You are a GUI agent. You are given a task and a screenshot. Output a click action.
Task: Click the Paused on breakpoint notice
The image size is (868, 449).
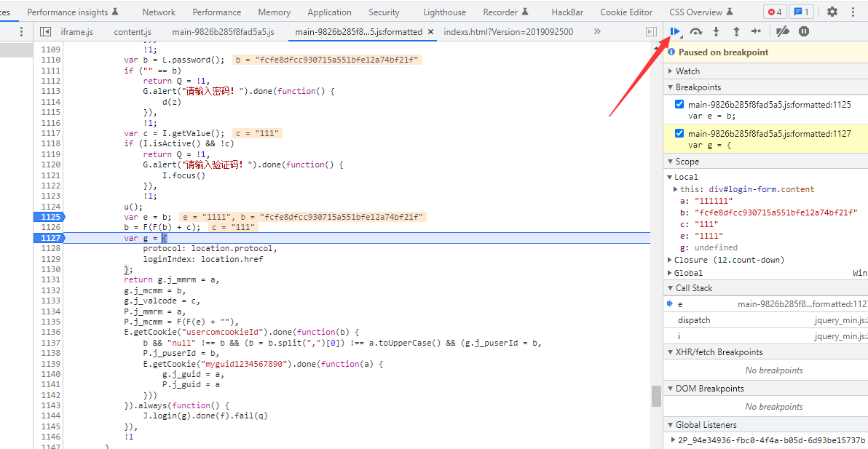[765, 52]
